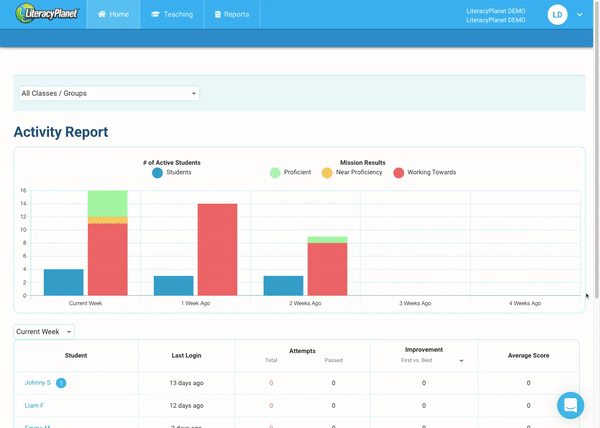Open the chat support bubble
Image resolution: width=600 pixels, height=428 pixels.
coord(571,405)
